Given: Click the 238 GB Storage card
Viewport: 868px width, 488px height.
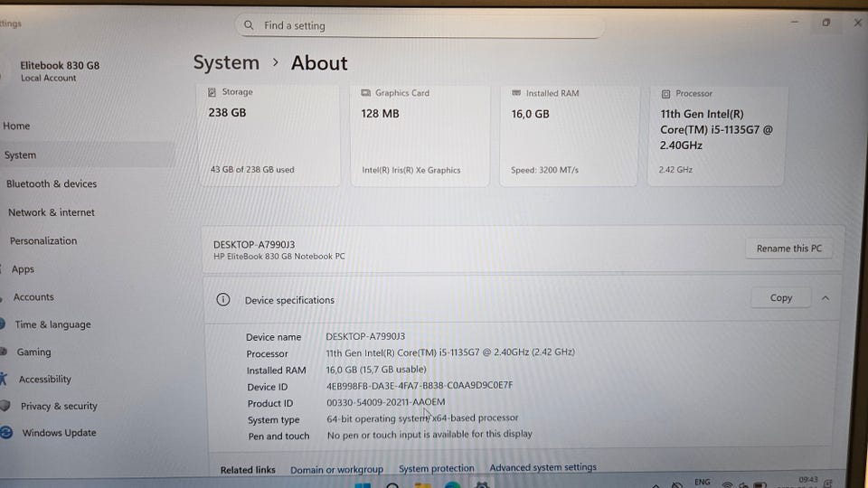Looking at the screenshot, I should pos(269,135).
